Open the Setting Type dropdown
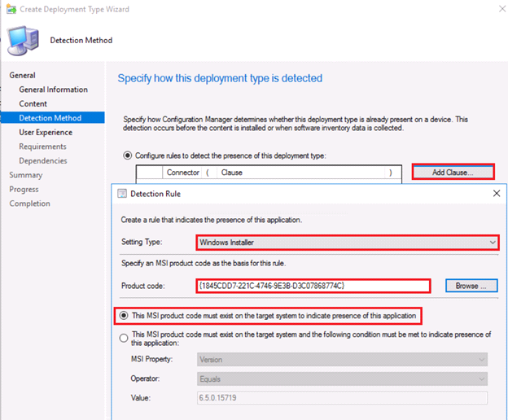508x420 pixels. [x=347, y=242]
